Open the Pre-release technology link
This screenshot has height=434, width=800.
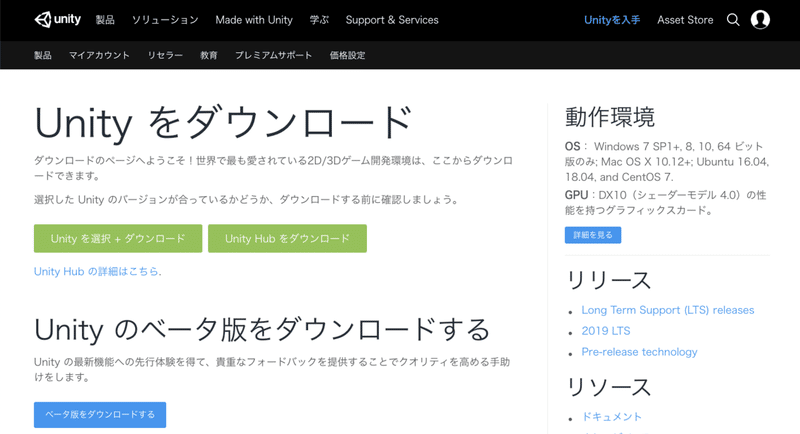(639, 352)
